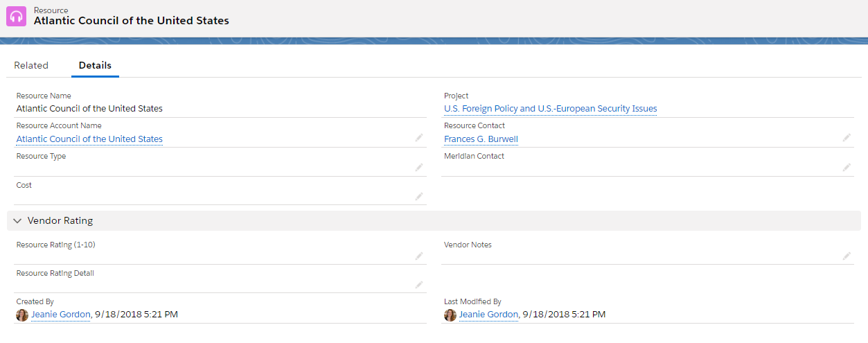Edit the Cost field pencil
This screenshot has height=343, width=868.
point(419,197)
